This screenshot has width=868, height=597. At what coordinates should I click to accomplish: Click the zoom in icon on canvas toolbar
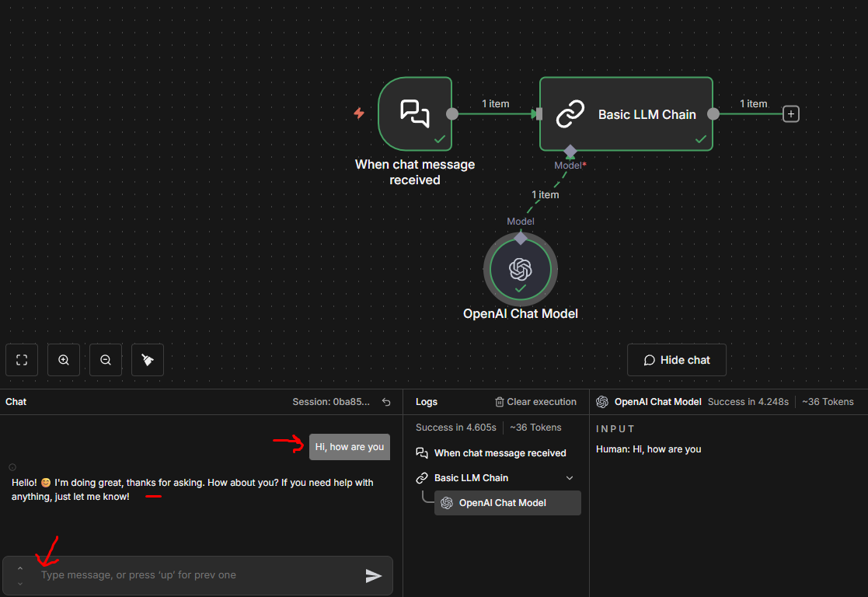pos(63,359)
